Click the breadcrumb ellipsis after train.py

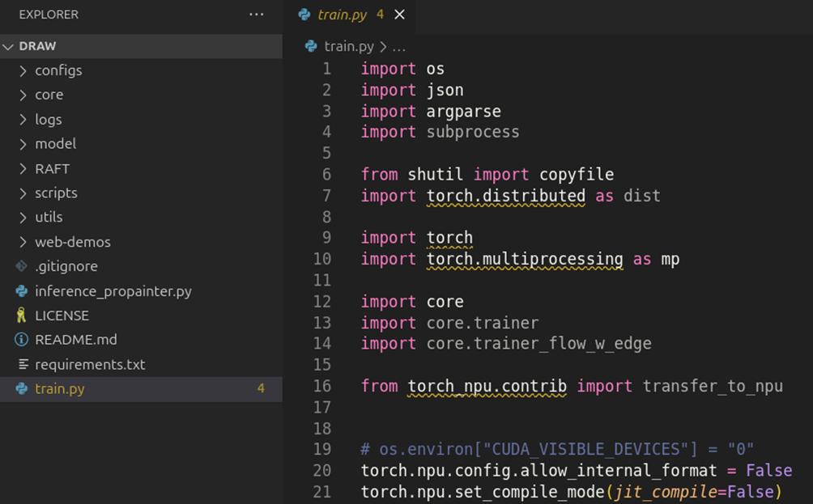(x=398, y=47)
